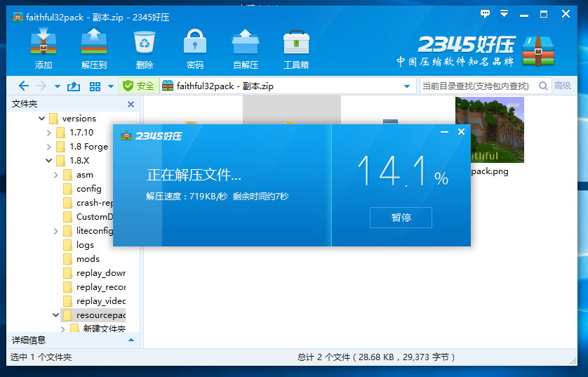The image size is (588, 377).
Task: Select the 1.8 Forge folder
Action: point(82,147)
